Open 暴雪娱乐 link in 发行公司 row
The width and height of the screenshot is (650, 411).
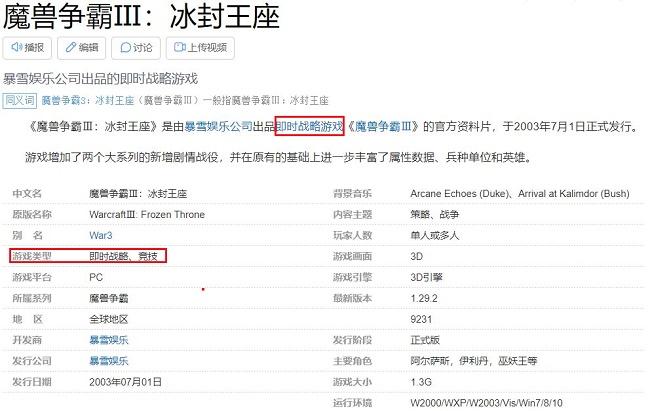[109, 361]
